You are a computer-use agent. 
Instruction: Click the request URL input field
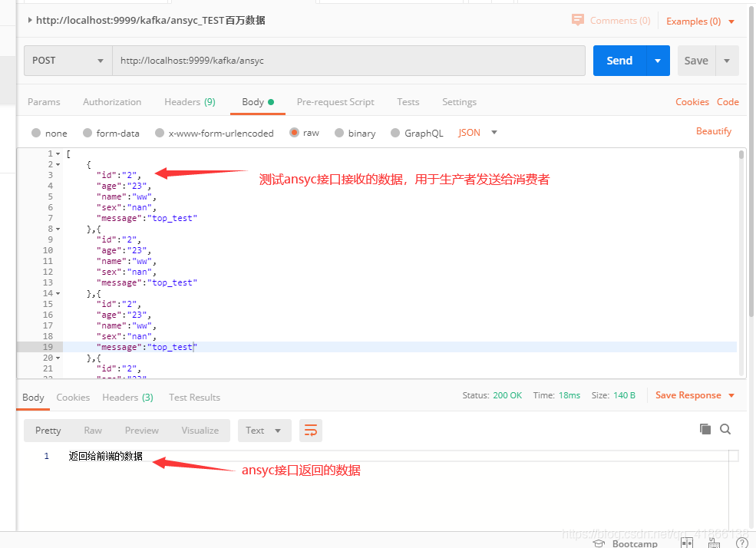348,61
